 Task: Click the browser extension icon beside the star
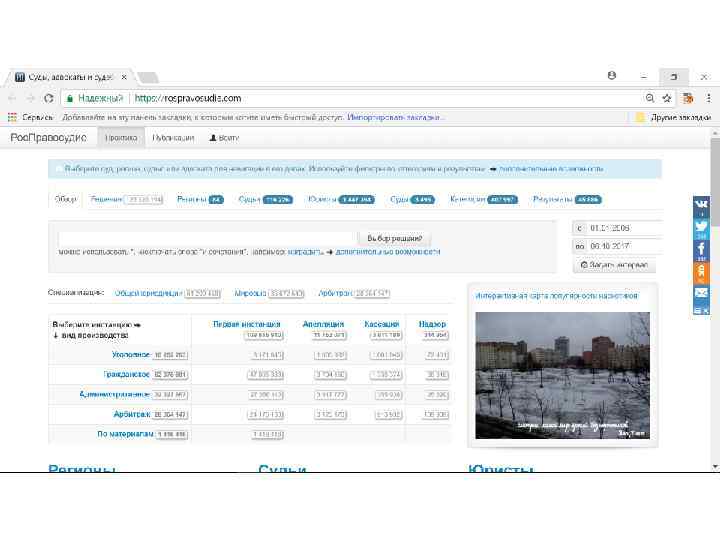tap(687, 98)
